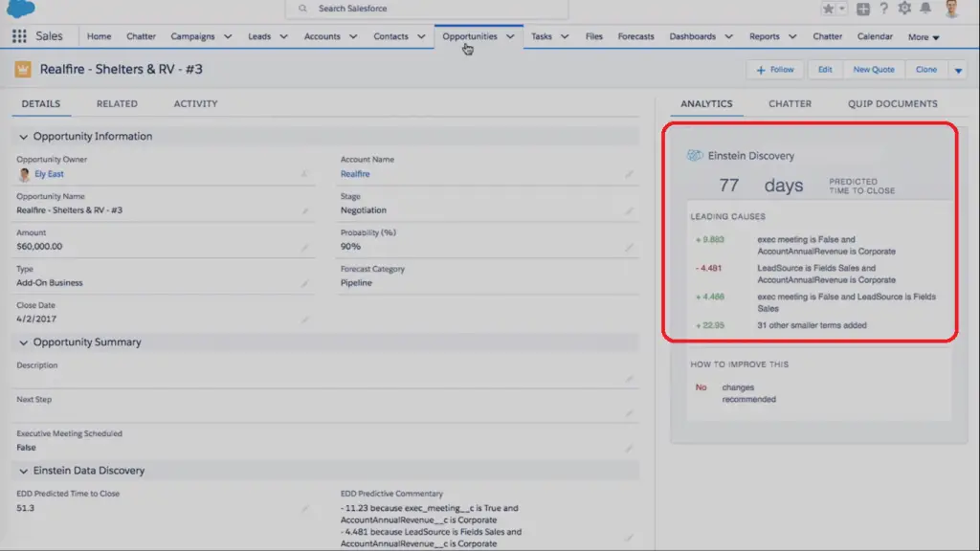Go to the Home tab
Screen dimensions: 980x551
coord(99,36)
